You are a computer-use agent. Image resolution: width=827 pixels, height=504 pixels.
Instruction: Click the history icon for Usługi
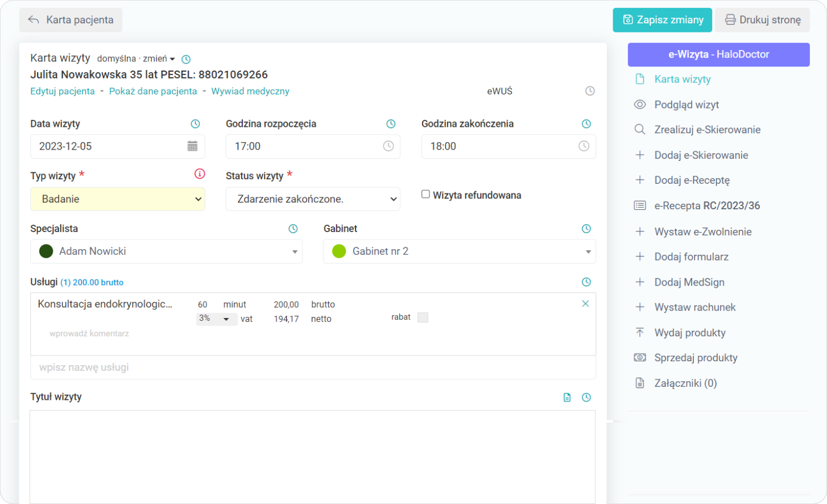[x=586, y=282]
